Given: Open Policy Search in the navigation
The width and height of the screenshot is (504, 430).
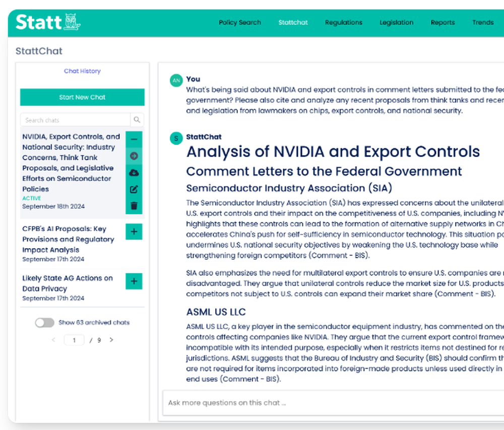Looking at the screenshot, I should coord(240,23).
